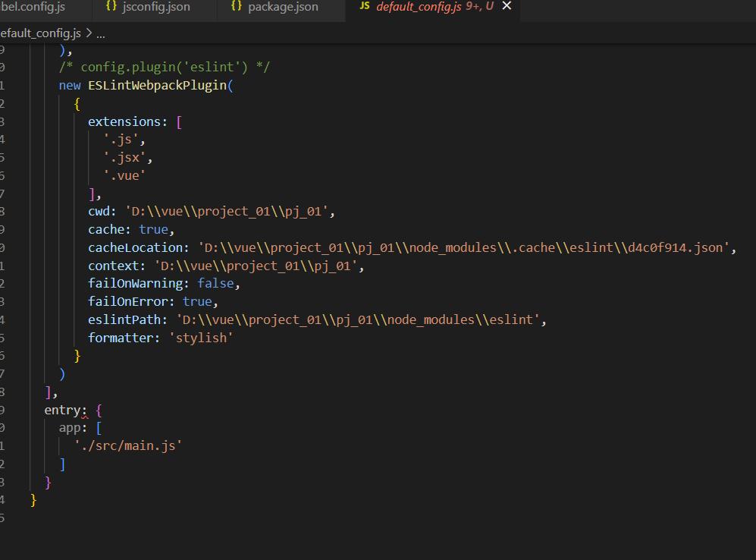Click the braces icon on jsconfig.json tab
Screen dimensions: 756x560
tap(111, 7)
